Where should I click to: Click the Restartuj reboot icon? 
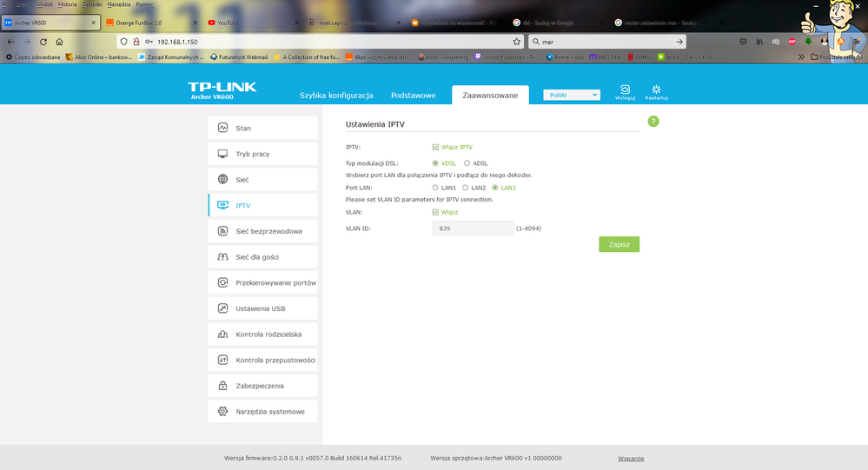pos(656,89)
